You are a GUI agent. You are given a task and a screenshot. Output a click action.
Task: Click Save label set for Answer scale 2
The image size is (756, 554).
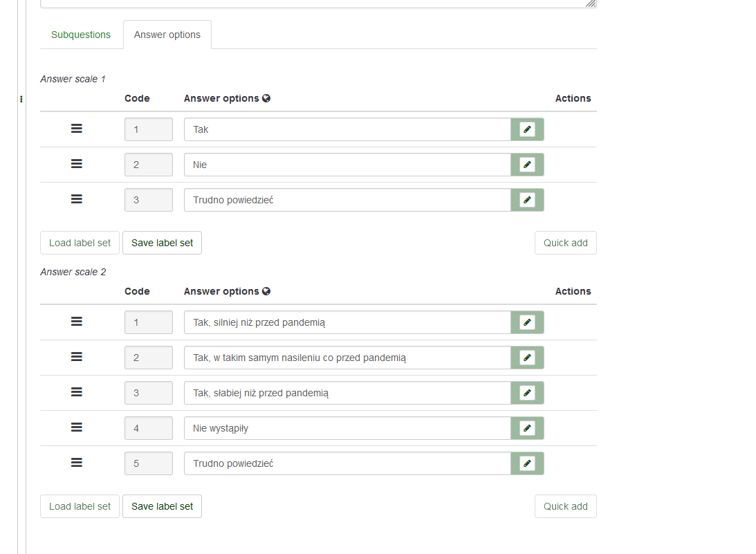pyautogui.click(x=162, y=506)
